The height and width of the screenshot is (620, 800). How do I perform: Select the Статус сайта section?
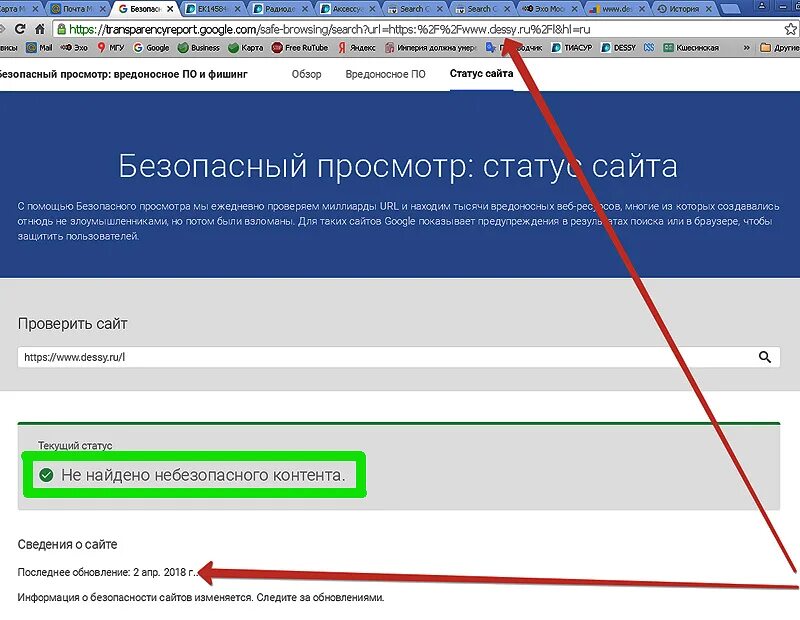(481, 73)
